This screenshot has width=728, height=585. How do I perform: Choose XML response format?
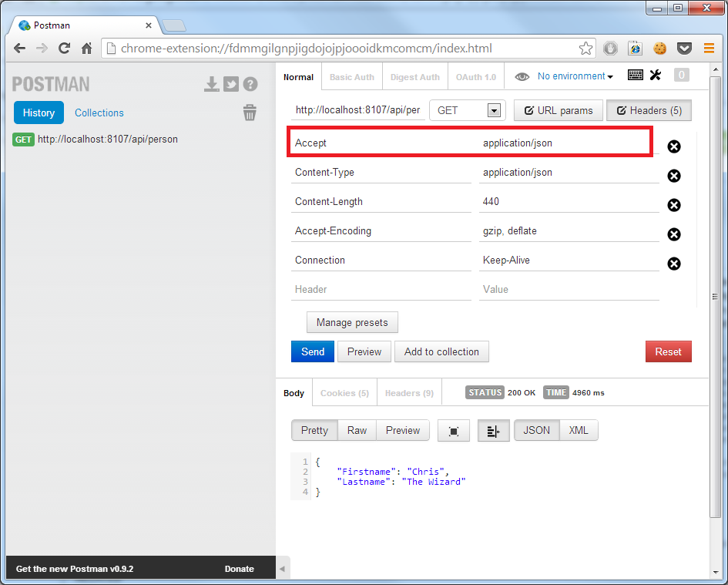coord(579,430)
